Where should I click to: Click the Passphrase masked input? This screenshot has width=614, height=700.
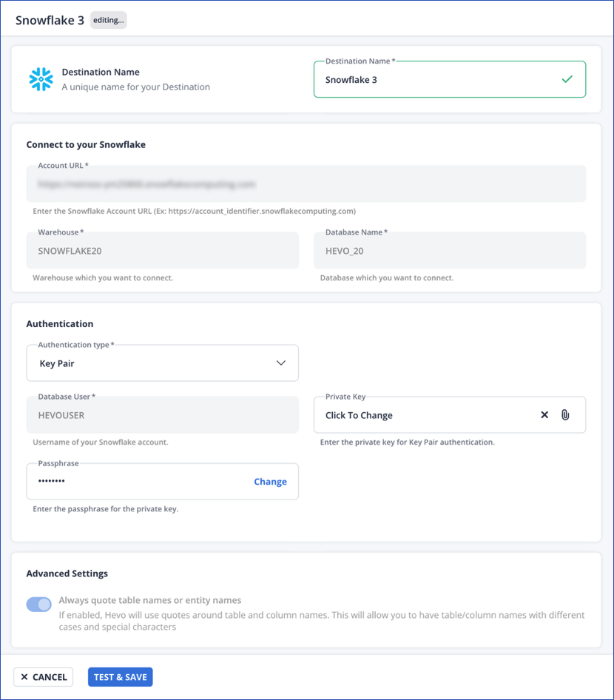click(x=163, y=481)
